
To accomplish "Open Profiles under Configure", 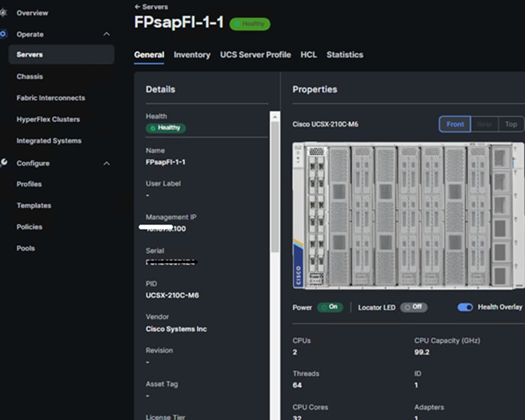I will click(29, 184).
